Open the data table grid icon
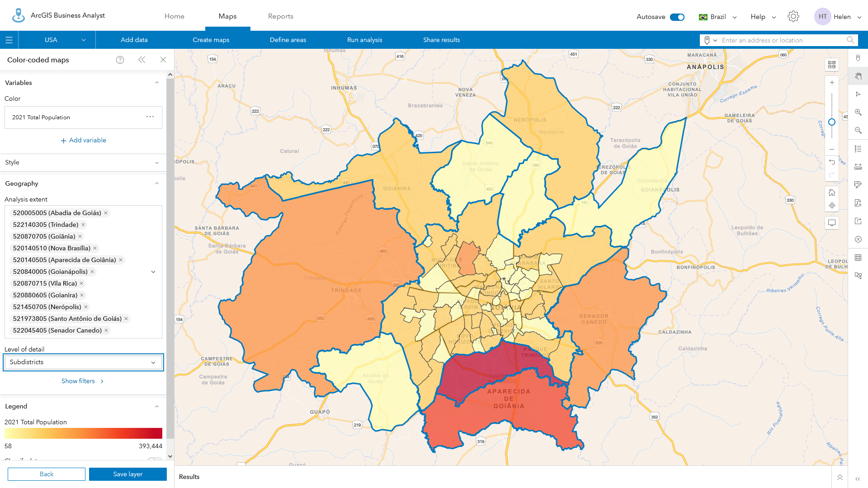This screenshot has width=868, height=488. 858,258
